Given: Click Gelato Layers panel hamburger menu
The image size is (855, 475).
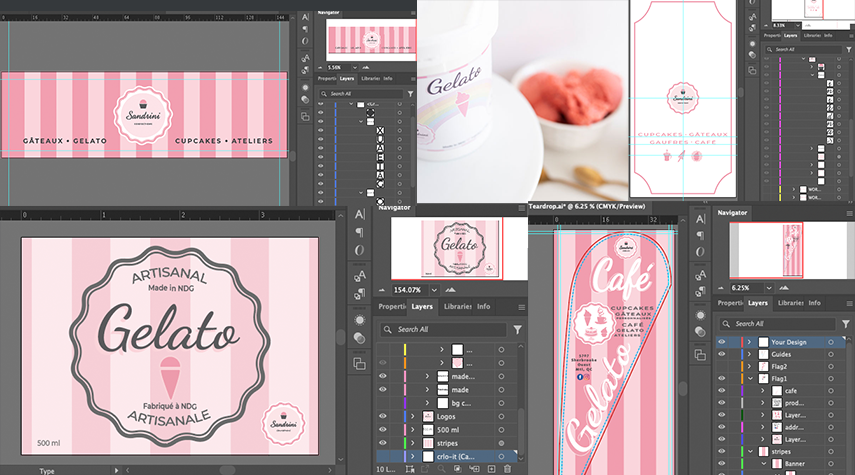Looking at the screenshot, I should coord(521,307).
